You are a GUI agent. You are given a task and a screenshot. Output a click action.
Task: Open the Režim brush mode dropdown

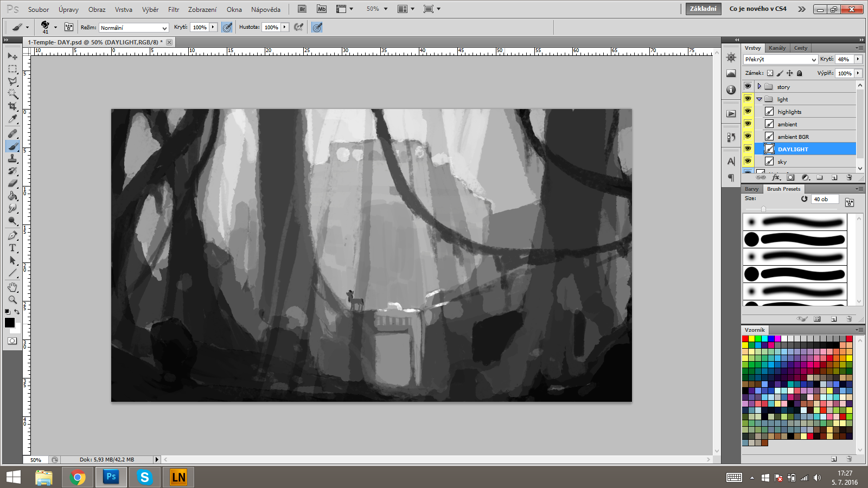tap(133, 28)
